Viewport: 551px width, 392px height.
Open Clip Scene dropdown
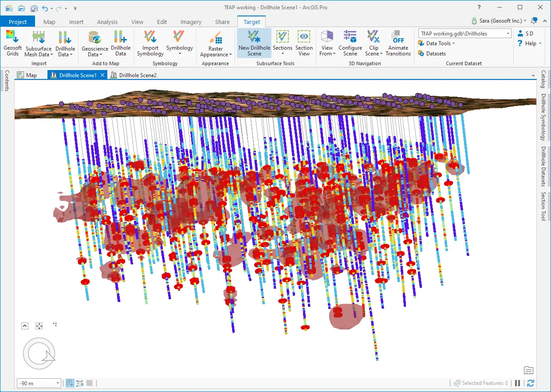point(374,43)
